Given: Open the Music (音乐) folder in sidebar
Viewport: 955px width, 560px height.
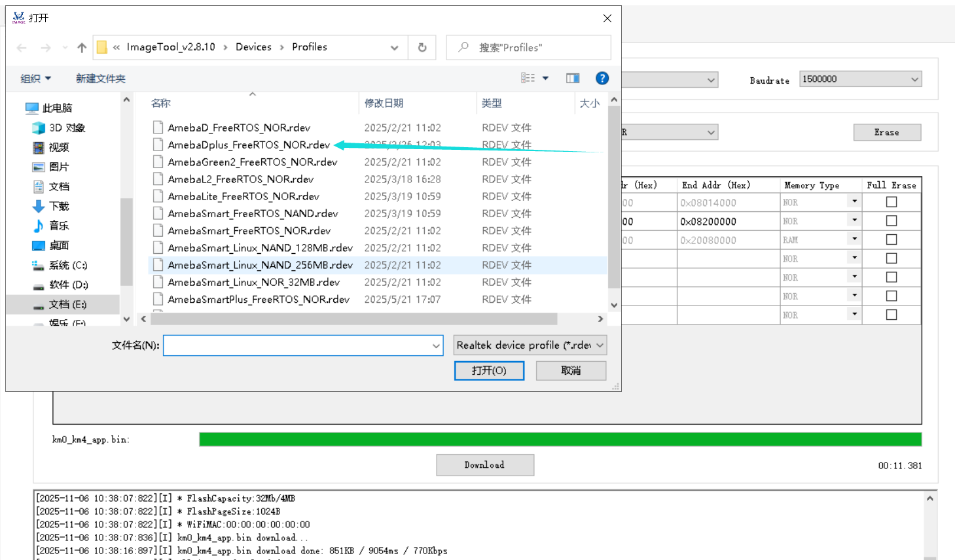Looking at the screenshot, I should coord(58,226).
